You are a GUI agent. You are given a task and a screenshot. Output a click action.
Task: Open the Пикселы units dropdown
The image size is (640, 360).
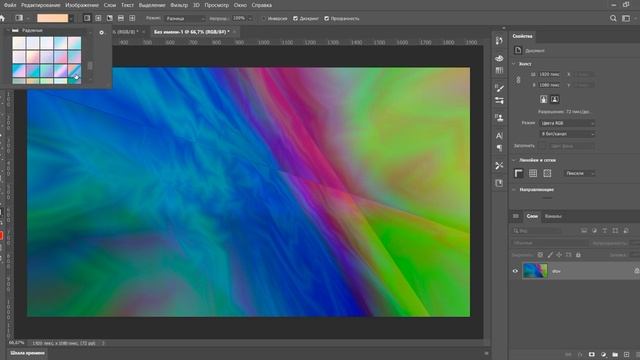pos(580,173)
